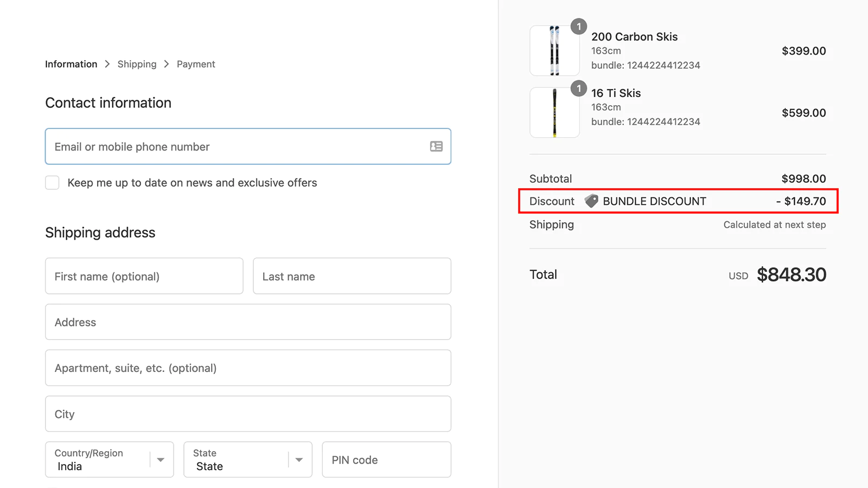868x488 pixels.
Task: Select the Information breadcrumb step
Action: tap(71, 64)
